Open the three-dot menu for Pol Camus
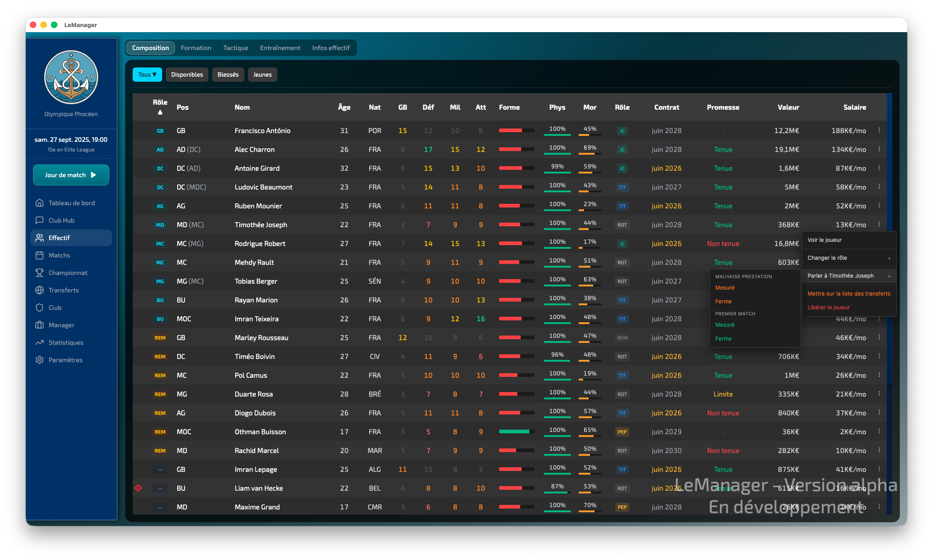The width and height of the screenshot is (933, 560). point(879,375)
